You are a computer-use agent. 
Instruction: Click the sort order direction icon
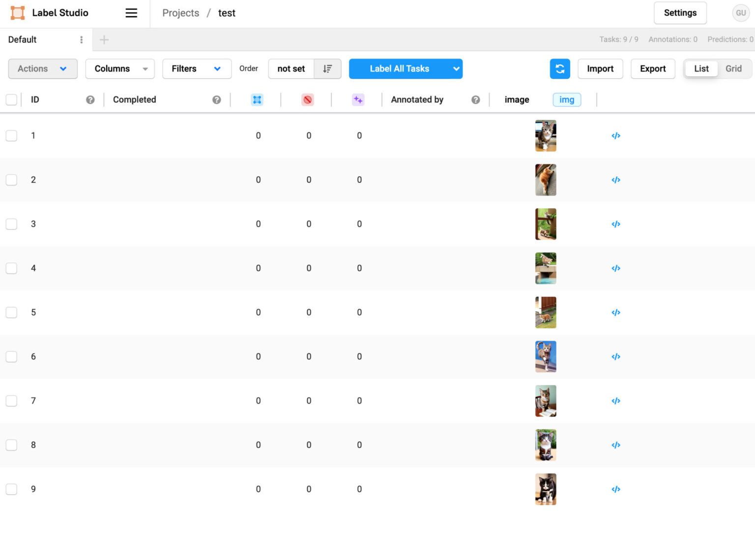click(327, 69)
